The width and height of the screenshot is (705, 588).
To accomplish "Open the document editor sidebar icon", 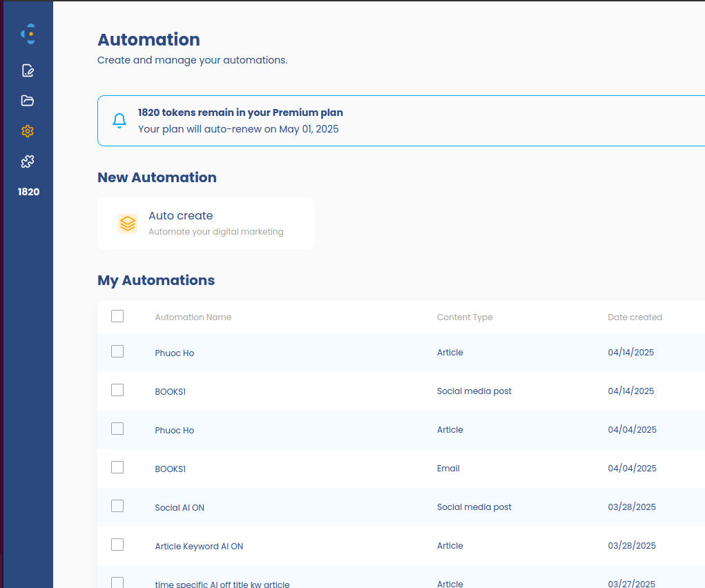I will [28, 70].
